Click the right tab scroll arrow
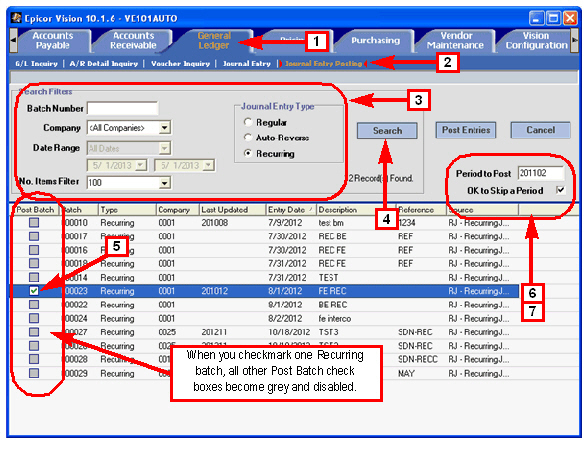The image size is (585, 469). (574, 40)
